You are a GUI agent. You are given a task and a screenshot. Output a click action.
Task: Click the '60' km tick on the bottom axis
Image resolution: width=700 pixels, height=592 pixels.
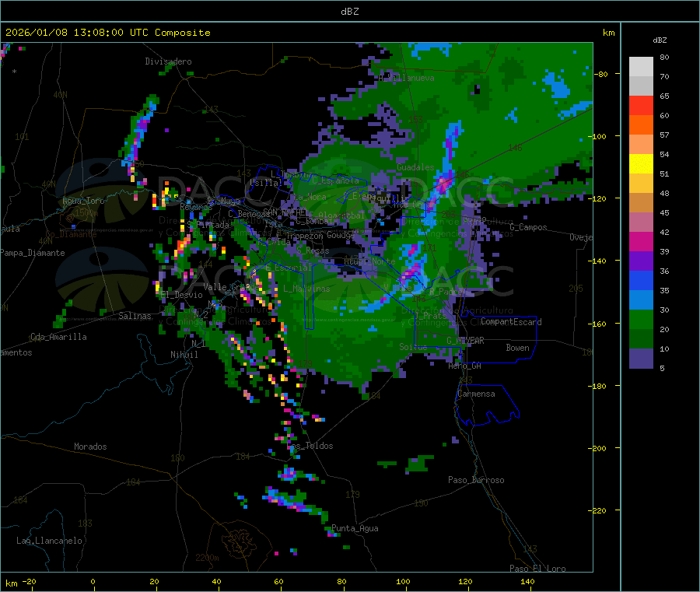tap(279, 582)
